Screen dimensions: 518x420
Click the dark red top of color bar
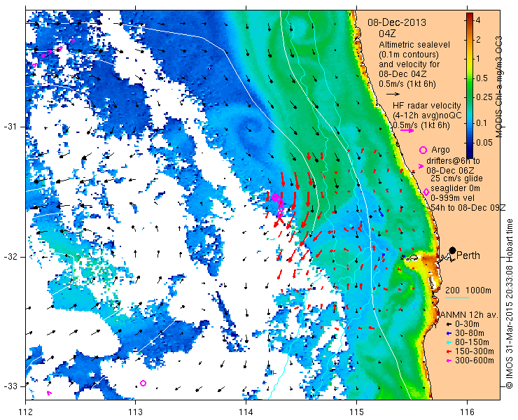pyautogui.click(x=470, y=17)
